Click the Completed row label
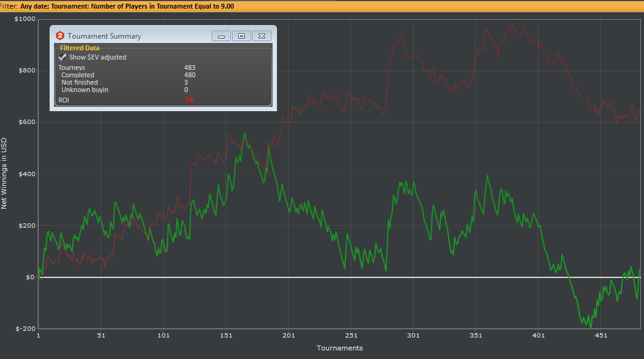 point(77,75)
